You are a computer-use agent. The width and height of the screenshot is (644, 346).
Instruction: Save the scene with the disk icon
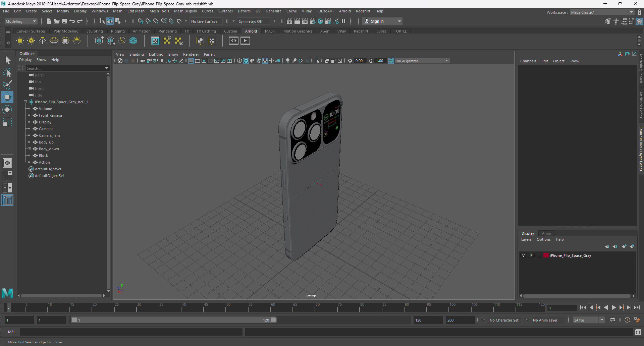(x=64, y=21)
